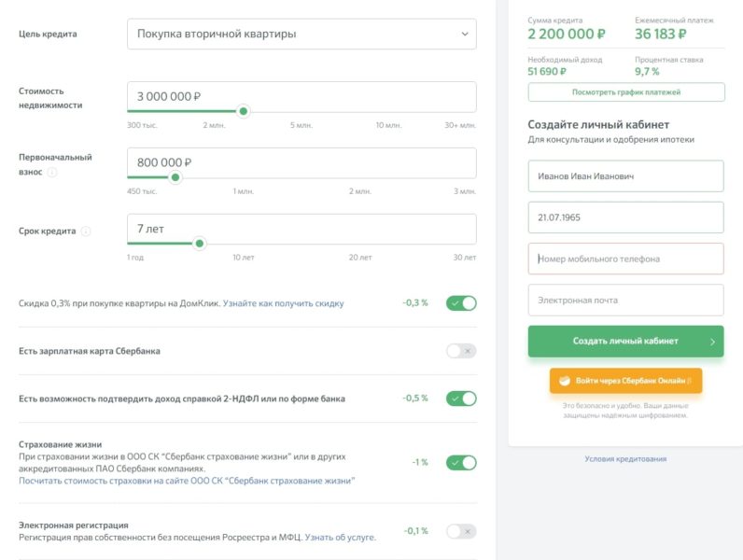Viewport: 743px width, 560px height.
Task: Focus the Номер мобильного телефона field
Action: pyautogui.click(x=625, y=259)
